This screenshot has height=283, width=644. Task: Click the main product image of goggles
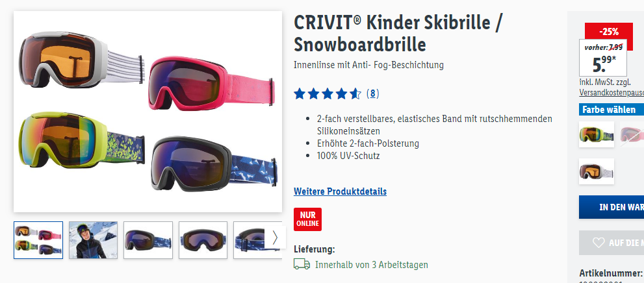coord(148,112)
